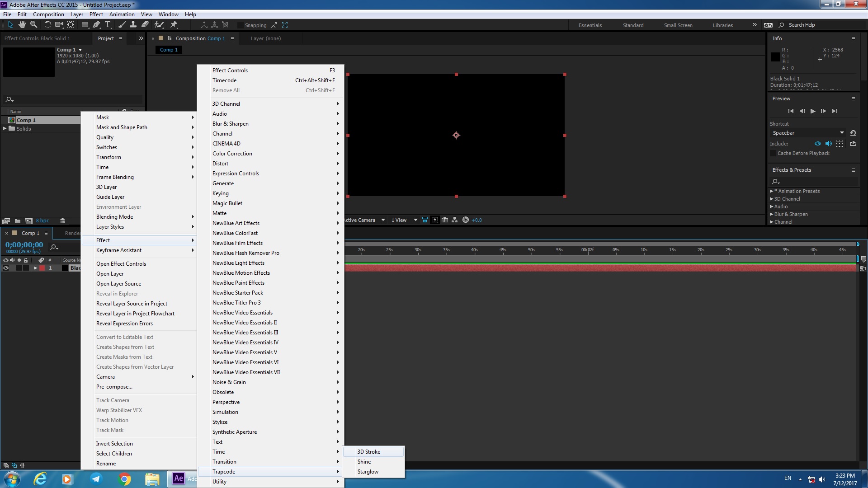Open the Effects & Presets panel menu
Screen dimensions: 868x488
click(854, 170)
